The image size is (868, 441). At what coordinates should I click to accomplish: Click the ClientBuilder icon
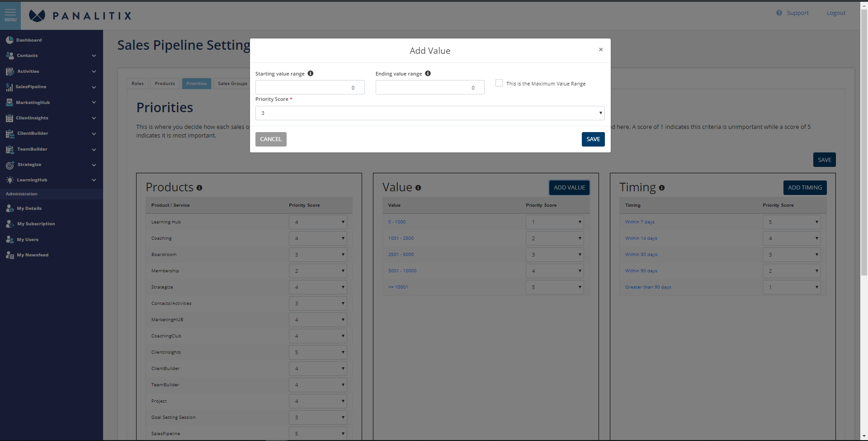click(x=9, y=133)
